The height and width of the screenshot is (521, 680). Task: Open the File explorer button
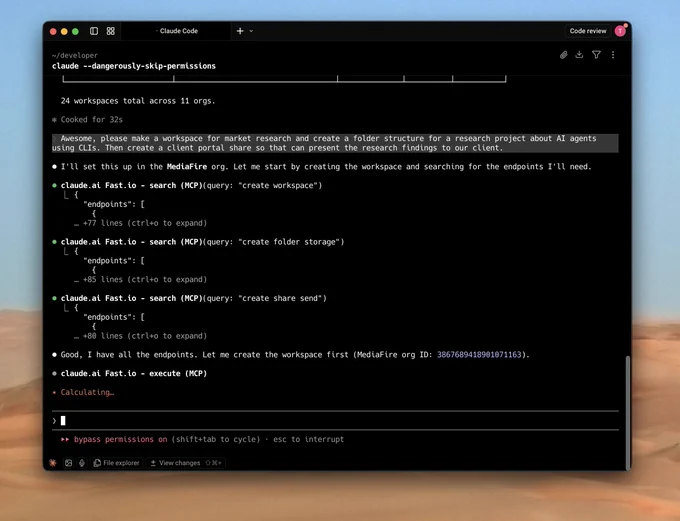(x=117, y=463)
